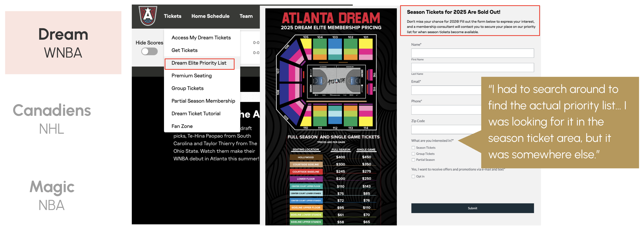Click the Courtside Baseline red swatch
Viewport: 644px width, 229px height.
point(306,172)
